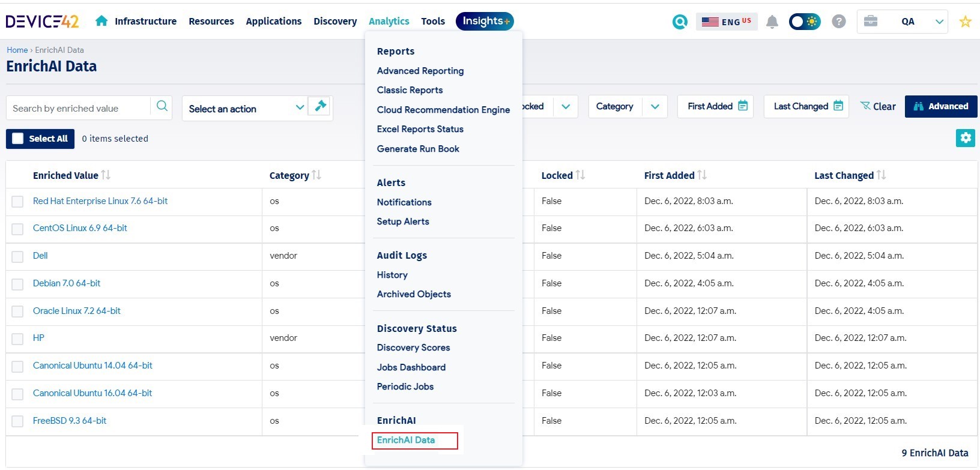The width and height of the screenshot is (980, 470).
Task: Click the Search by enriched value field
Action: click(x=78, y=108)
